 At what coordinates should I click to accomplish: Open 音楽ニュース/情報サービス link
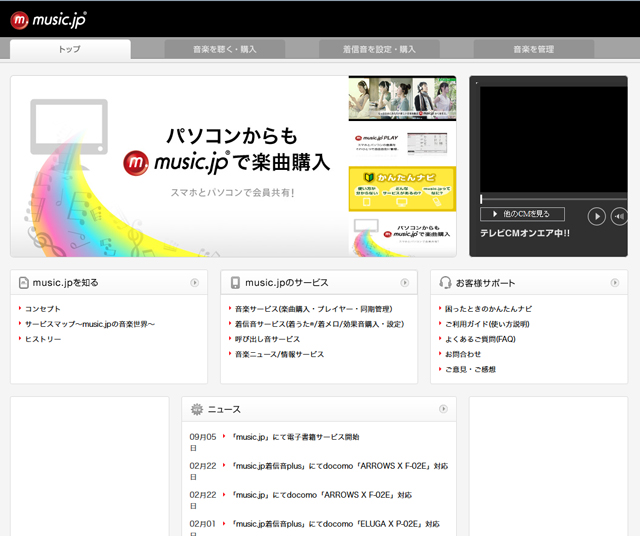[279, 354]
